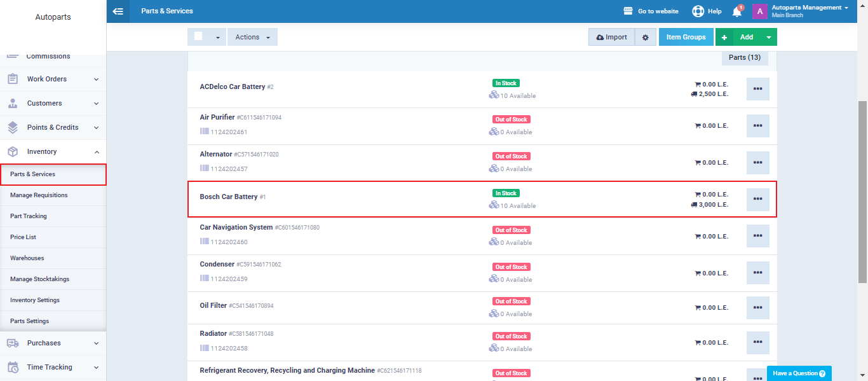The width and height of the screenshot is (868, 381).
Task: Click the In Stock badge for ACDelco Car Battery
Action: 506,83
